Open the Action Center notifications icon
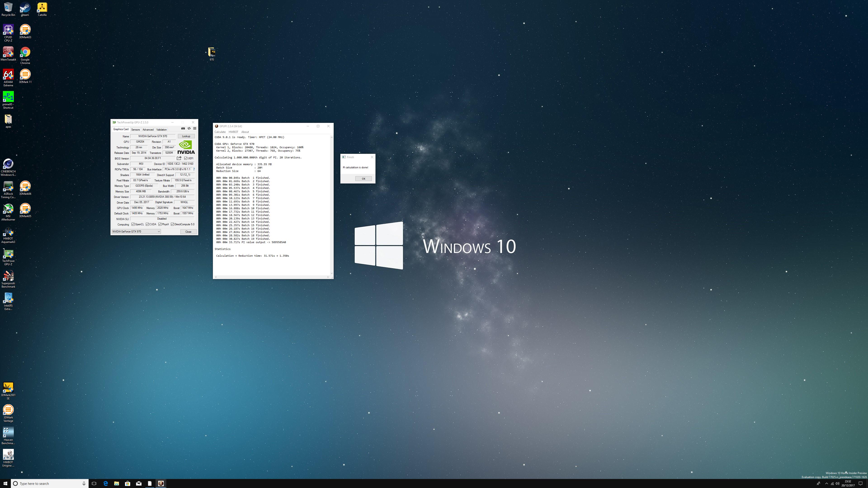This screenshot has height=488, width=868. coord(860,483)
